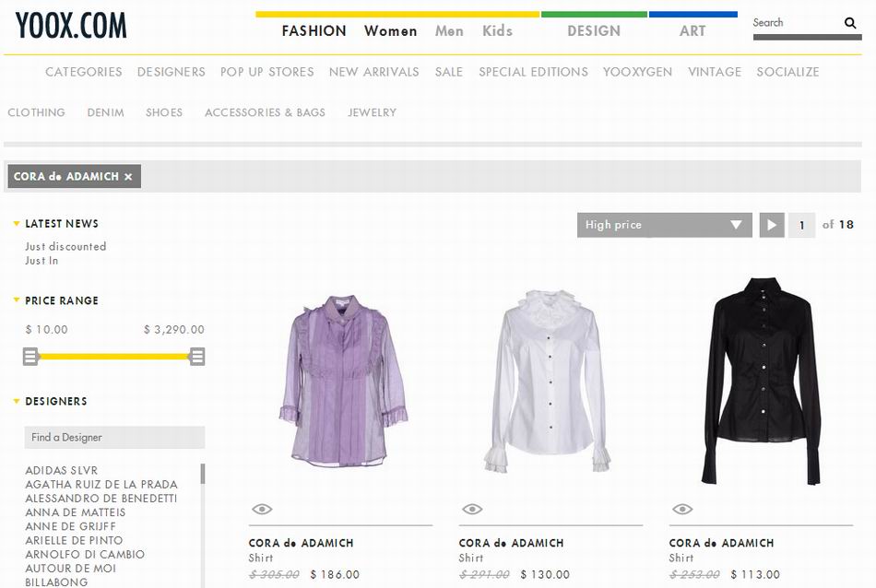Go to next page with arrow button

pos(772,225)
